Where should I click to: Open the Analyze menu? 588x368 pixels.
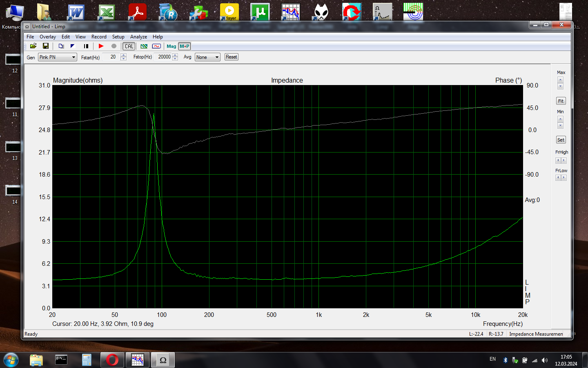tap(138, 37)
